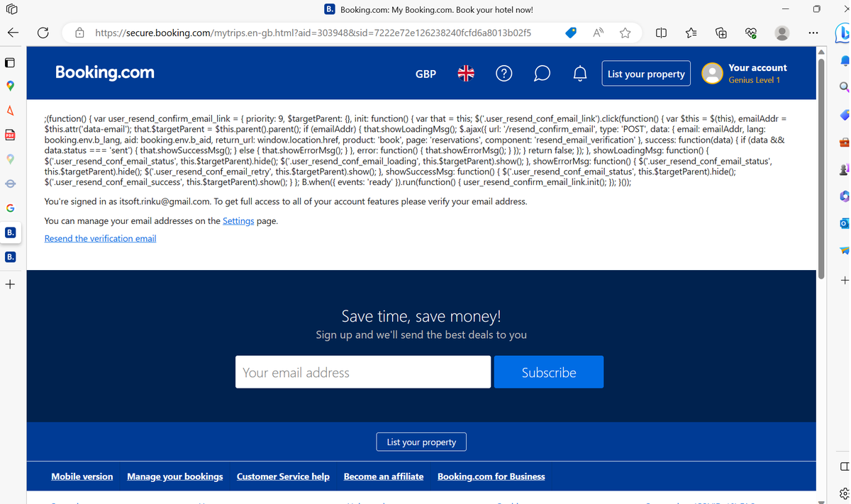The image size is (851, 504).
Task: Customize sidebar with plus icon
Action: (844, 281)
